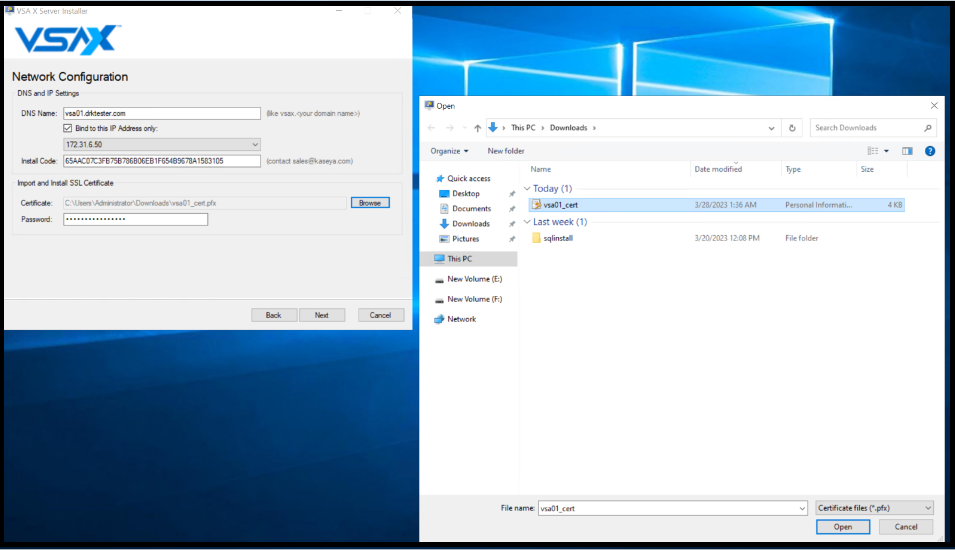This screenshot has width=955, height=550.
Task: Open the Help question mark icon
Action: point(930,151)
